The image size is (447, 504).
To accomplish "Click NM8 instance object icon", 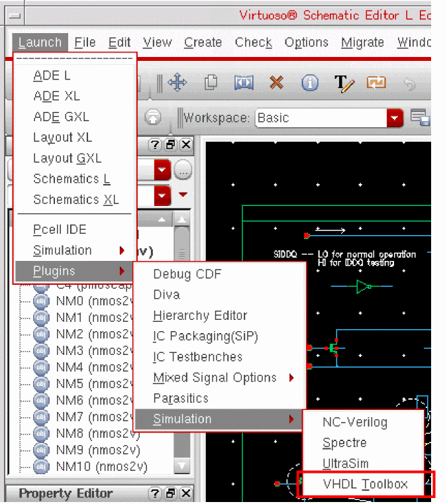I will 41,434.
